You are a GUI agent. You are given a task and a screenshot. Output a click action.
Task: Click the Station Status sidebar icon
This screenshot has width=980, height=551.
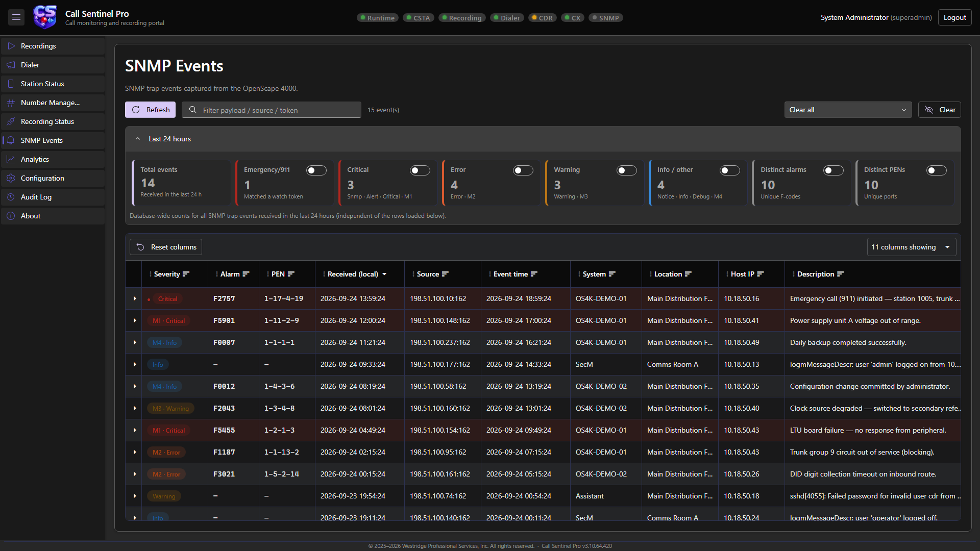tap(11, 84)
